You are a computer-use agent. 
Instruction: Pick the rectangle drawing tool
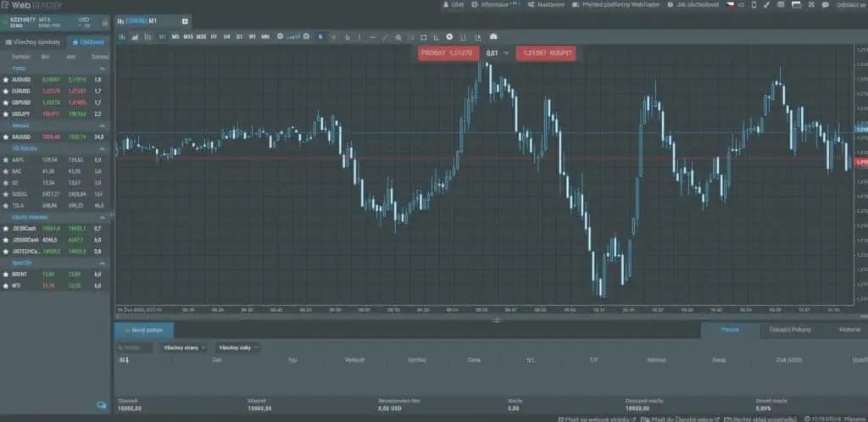(424, 37)
